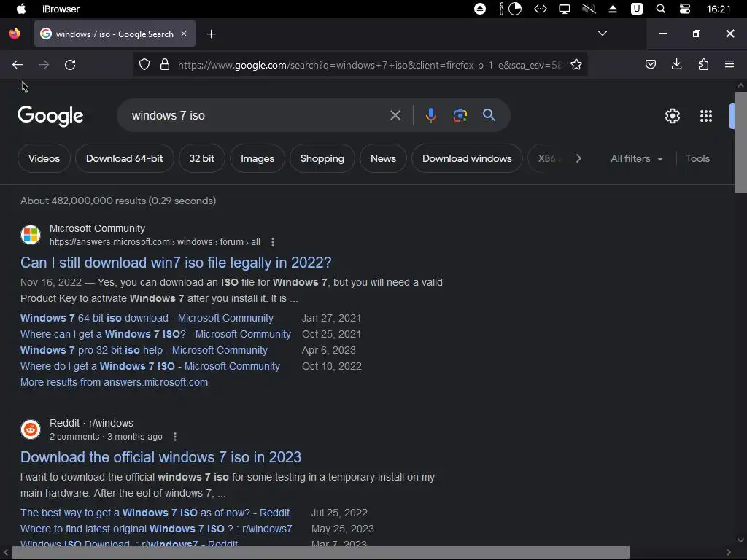Open 'Where do I get a Windows 7 ISO' link
Image resolution: width=747 pixels, height=560 pixels.
point(150,366)
